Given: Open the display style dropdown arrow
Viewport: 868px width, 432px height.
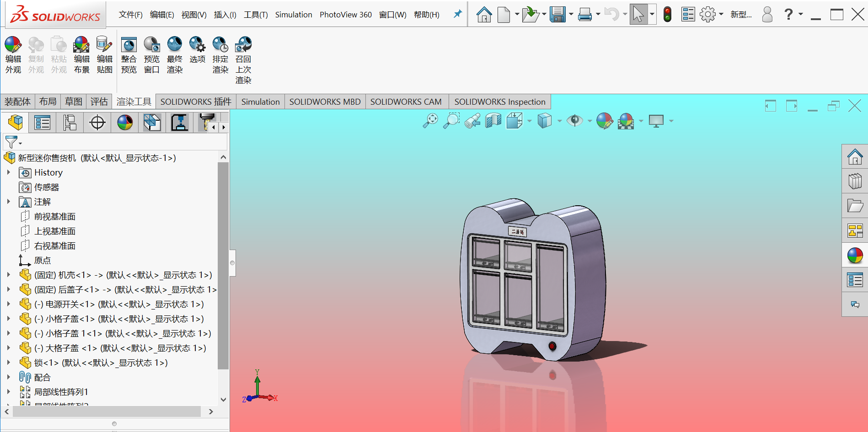Looking at the screenshot, I should tap(559, 121).
